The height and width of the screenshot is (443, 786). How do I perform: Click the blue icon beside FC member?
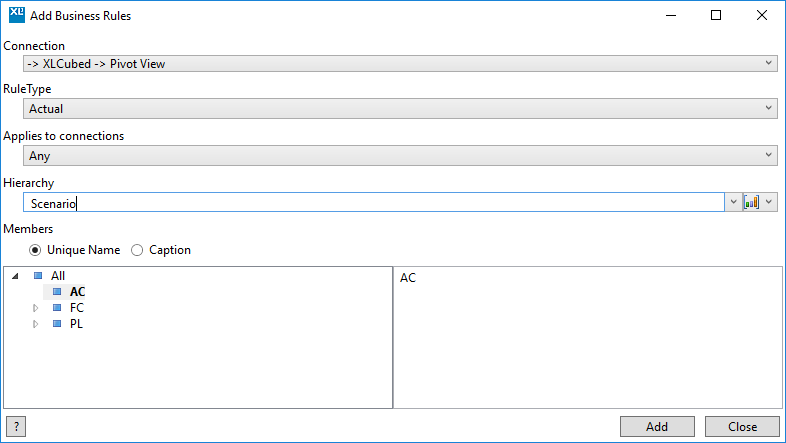(x=57, y=308)
